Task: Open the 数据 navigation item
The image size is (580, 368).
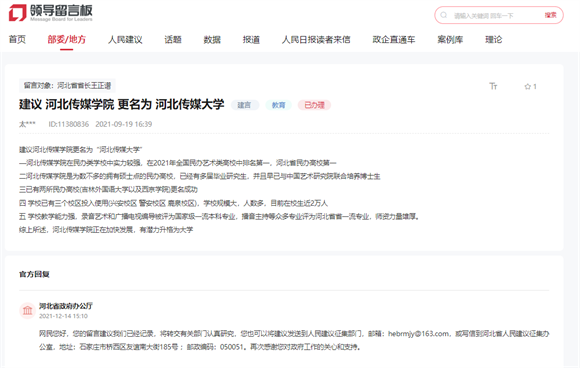Action: pos(212,39)
